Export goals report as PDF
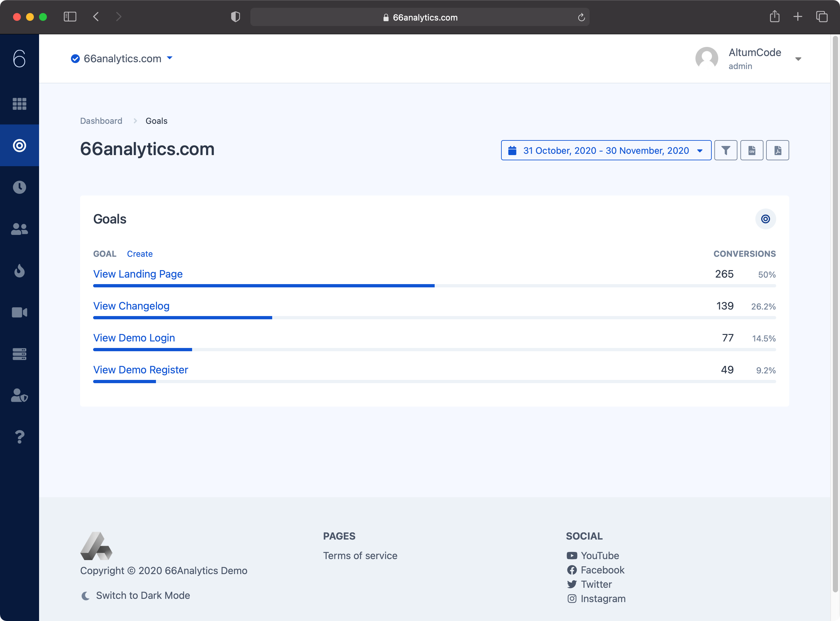Screen dimensions: 840x621 click(777, 150)
